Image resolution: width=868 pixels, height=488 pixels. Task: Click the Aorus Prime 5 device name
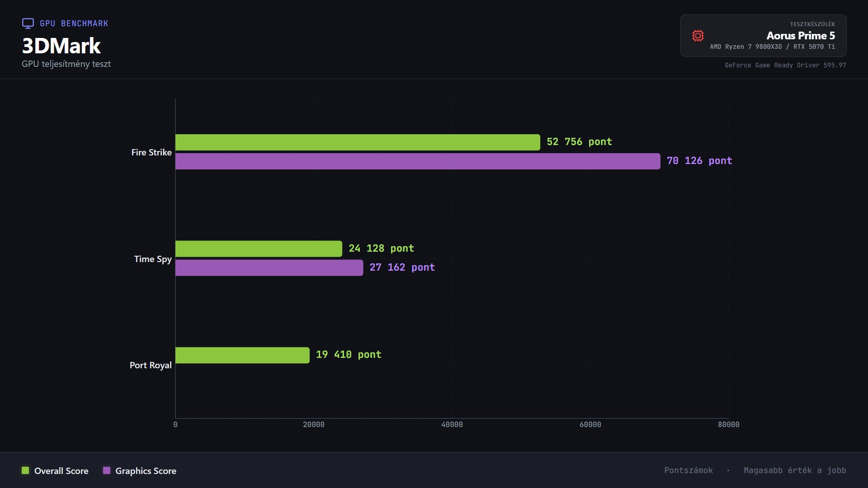(800, 36)
